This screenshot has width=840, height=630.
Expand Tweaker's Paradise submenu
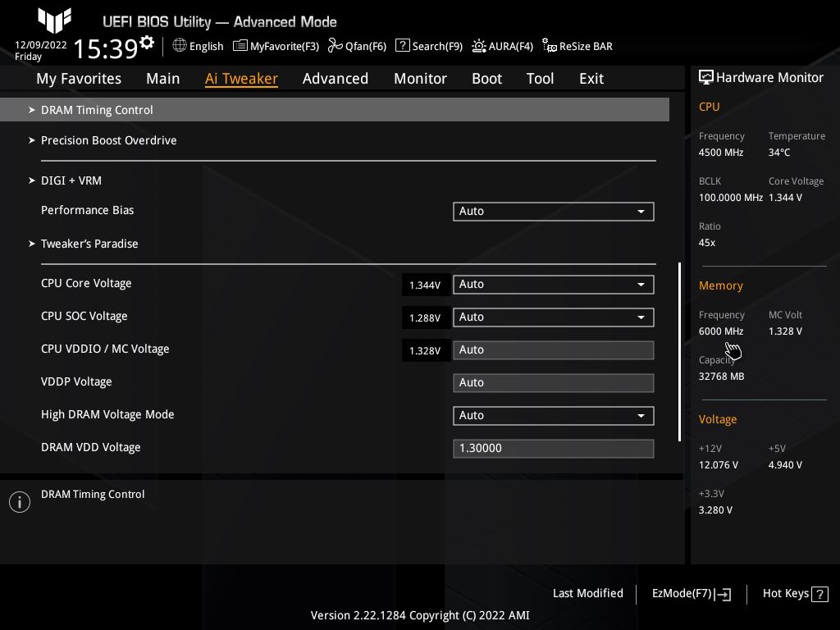pos(84,244)
